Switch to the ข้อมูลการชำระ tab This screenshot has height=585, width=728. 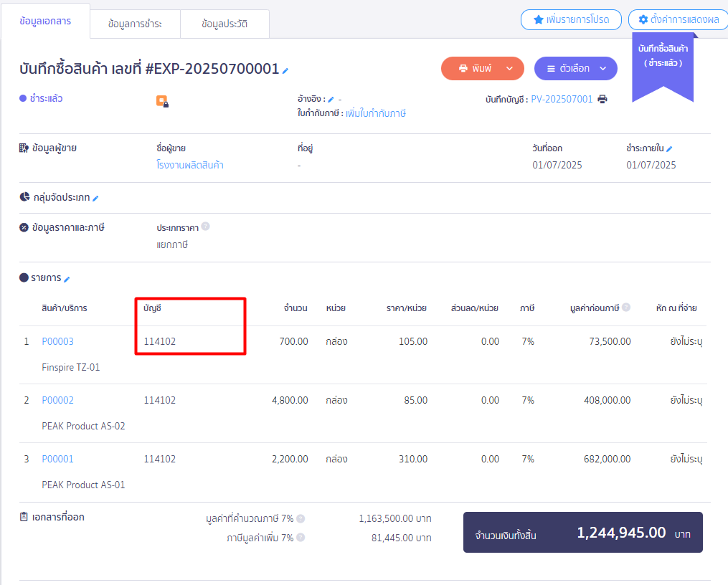coord(135,24)
